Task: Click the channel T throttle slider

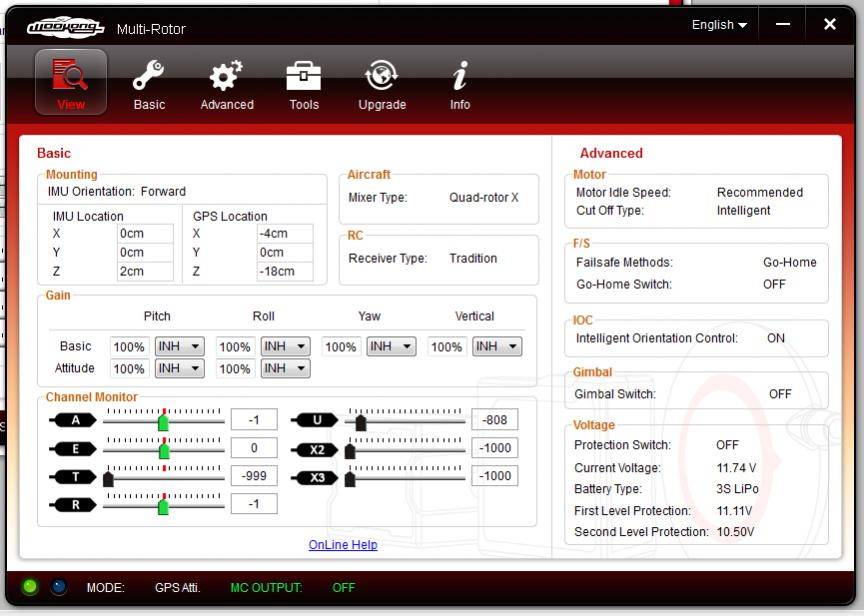Action: point(108,478)
